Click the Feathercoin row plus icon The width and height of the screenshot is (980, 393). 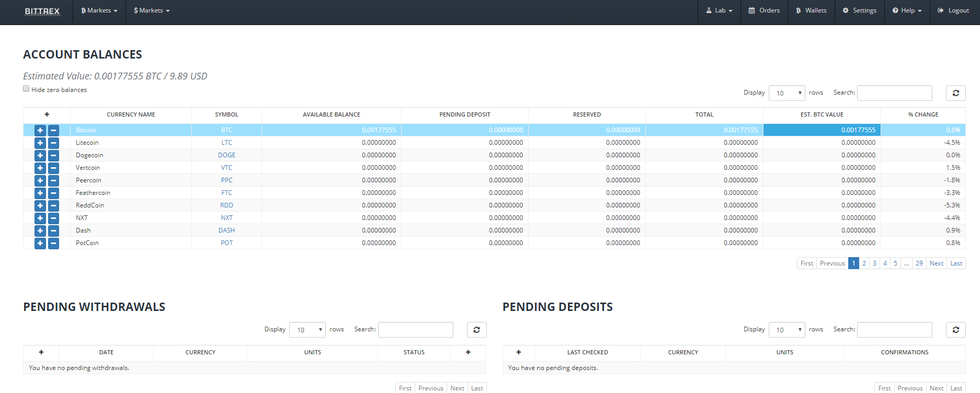coord(40,193)
